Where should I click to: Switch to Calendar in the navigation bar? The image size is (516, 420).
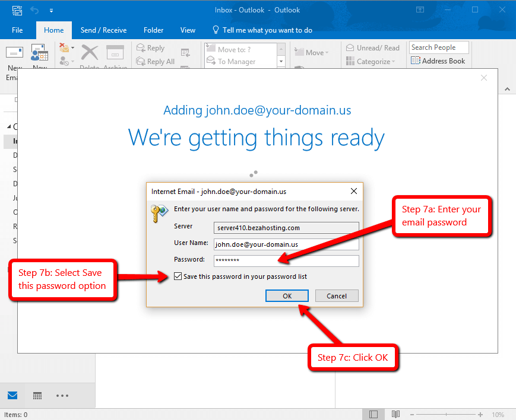click(37, 396)
